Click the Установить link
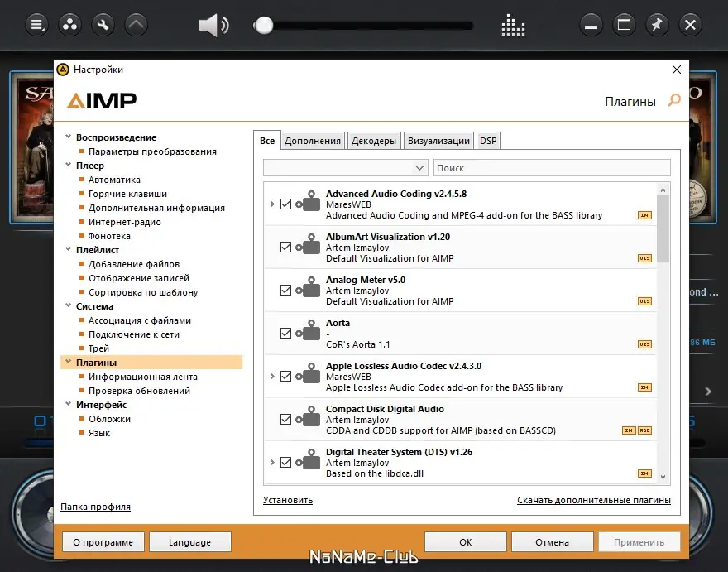728x572 pixels. 288,500
